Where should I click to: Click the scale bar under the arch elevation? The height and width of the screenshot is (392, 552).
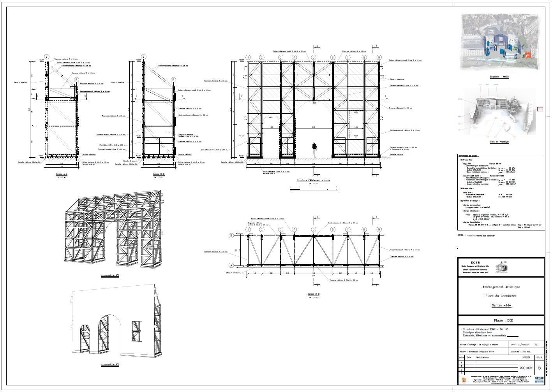click(x=314, y=189)
